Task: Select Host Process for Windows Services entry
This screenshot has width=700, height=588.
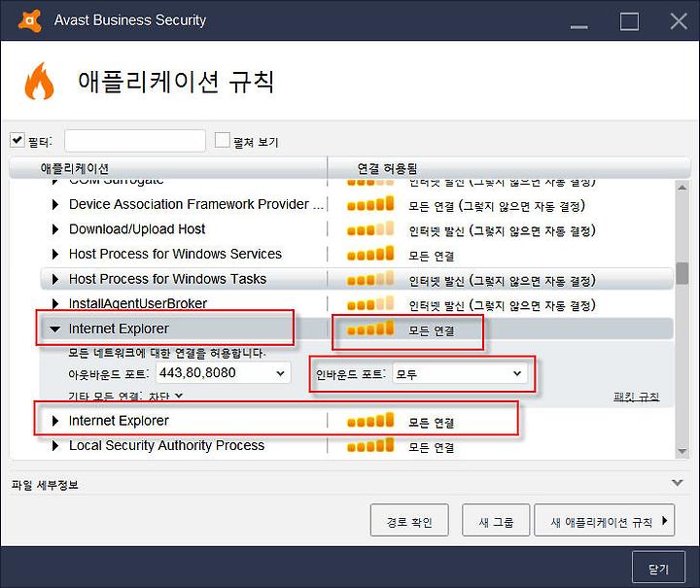Action: 175,255
